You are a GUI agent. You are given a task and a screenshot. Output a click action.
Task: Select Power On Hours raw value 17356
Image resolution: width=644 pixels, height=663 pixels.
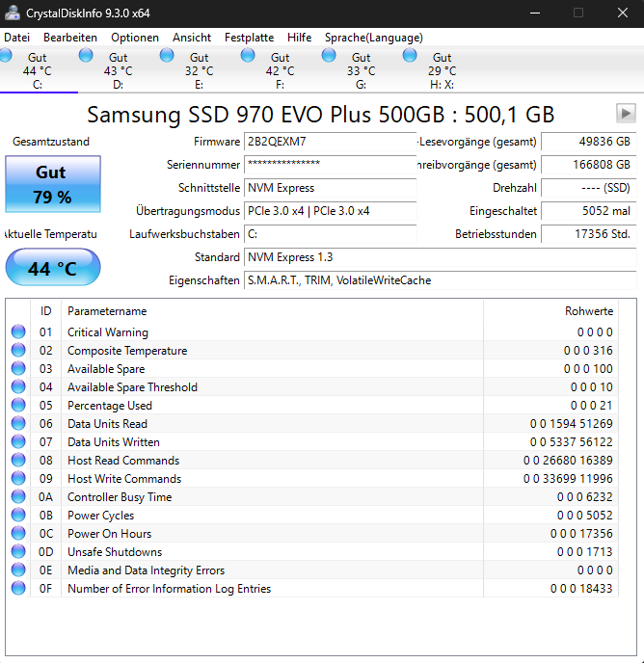pyautogui.click(x=581, y=534)
